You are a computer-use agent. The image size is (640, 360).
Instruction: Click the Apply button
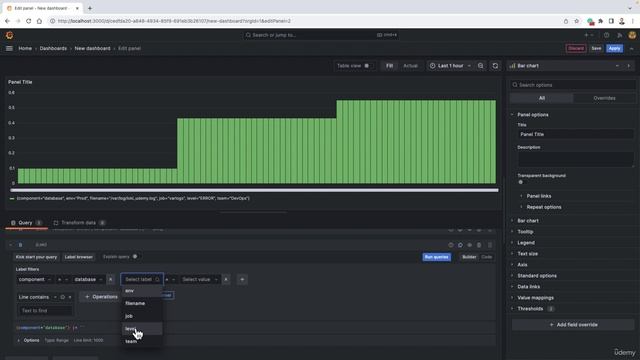[x=614, y=48]
